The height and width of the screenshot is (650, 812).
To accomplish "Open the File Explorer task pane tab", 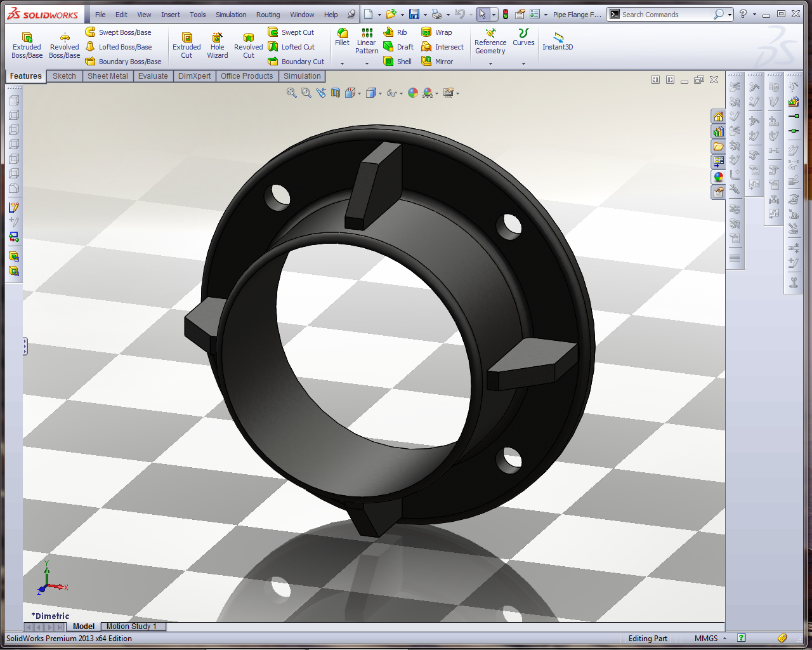I will [x=718, y=146].
